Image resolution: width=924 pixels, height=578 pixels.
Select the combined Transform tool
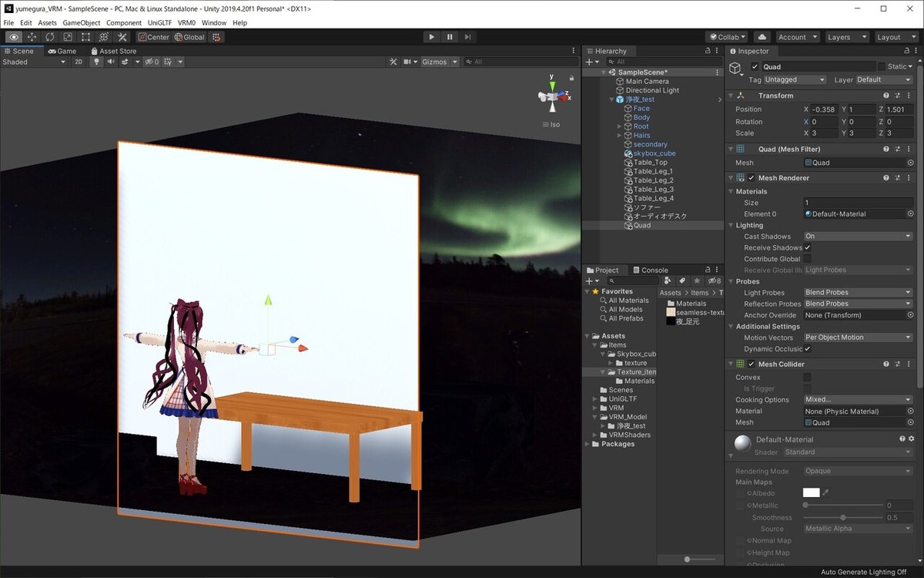(103, 37)
